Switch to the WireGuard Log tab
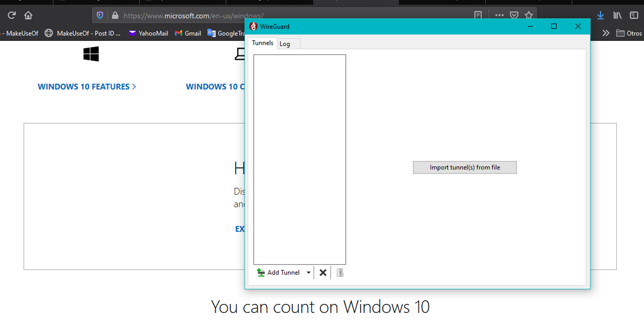This screenshot has width=644, height=327. coord(285,43)
